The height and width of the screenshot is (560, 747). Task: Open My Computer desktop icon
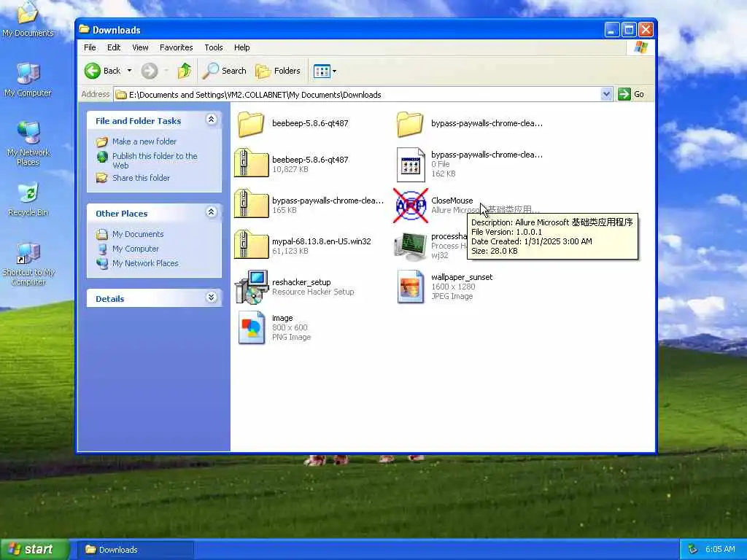tap(28, 79)
